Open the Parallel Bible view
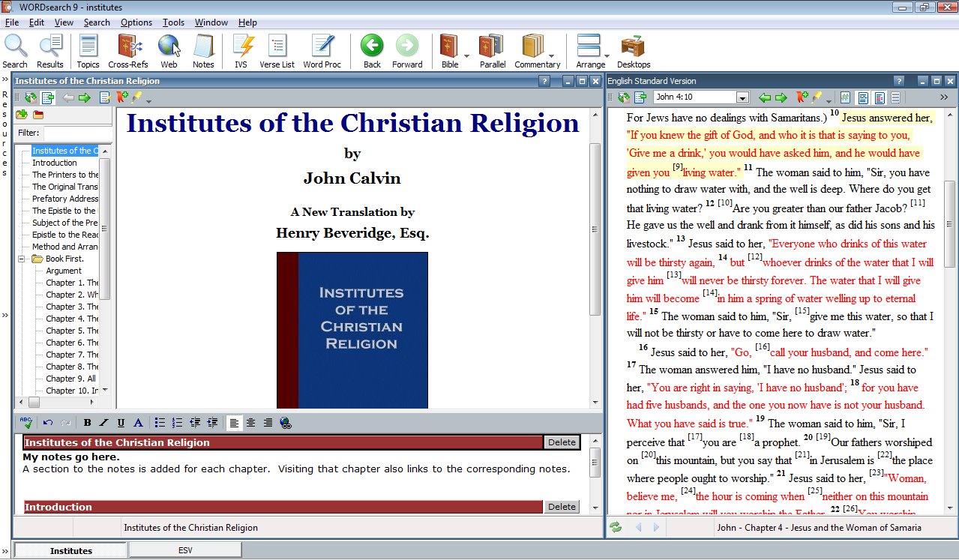 (493, 51)
